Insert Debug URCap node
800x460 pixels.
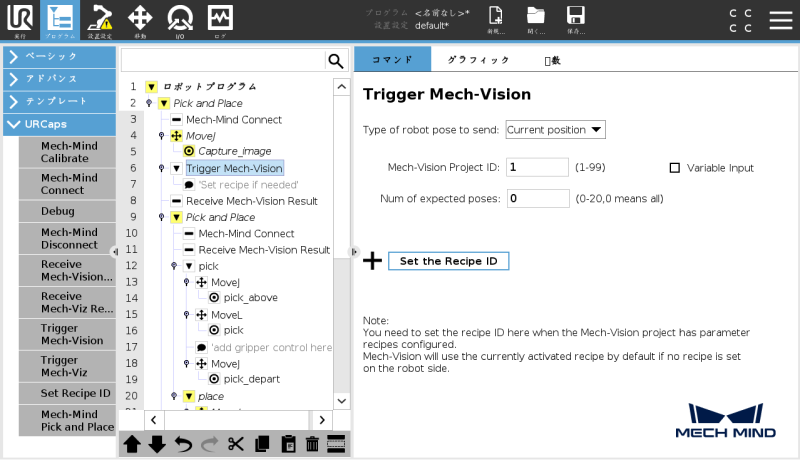click(67, 211)
